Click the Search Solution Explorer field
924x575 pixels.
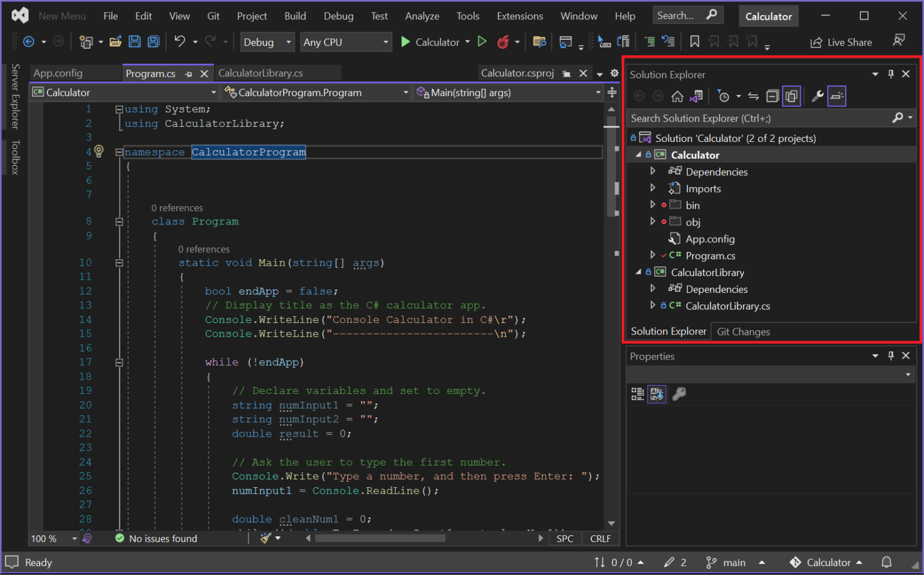coord(752,118)
